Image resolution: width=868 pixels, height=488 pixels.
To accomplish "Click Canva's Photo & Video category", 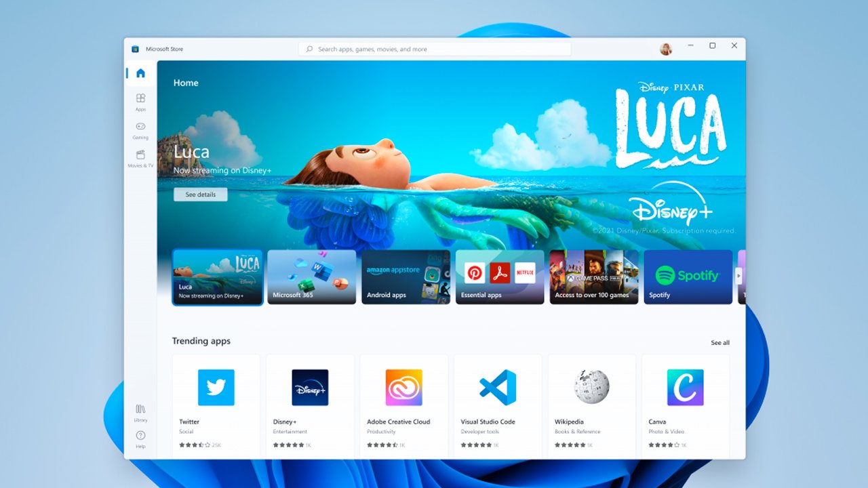I will [667, 432].
